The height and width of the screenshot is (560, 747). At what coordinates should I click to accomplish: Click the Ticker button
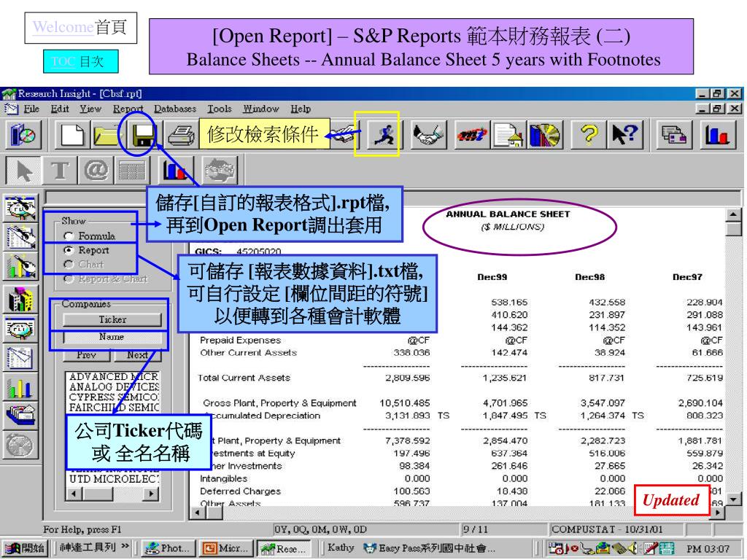(112, 319)
